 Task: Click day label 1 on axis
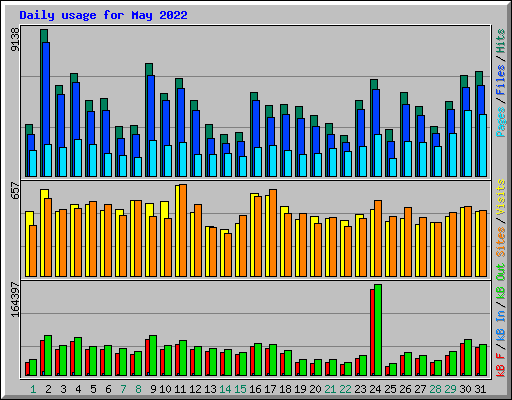tap(33, 389)
